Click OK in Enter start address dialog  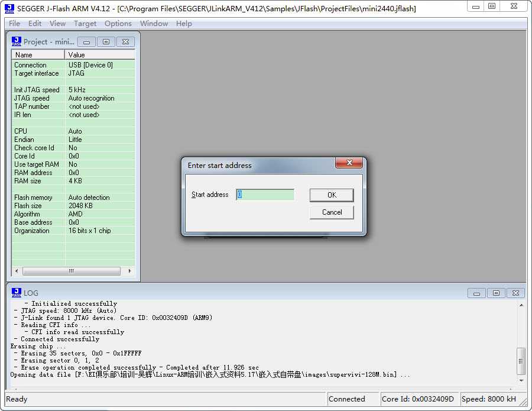tap(332, 195)
